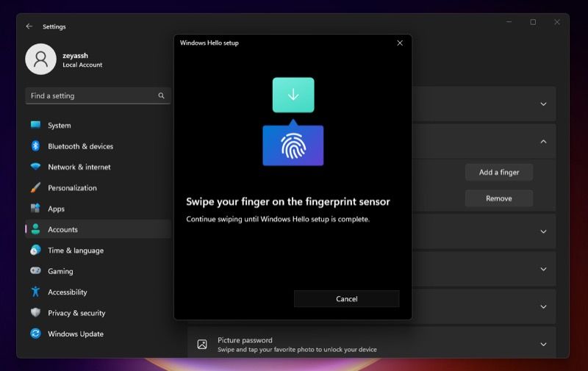Expand the option just above Picture password
The height and width of the screenshot is (371, 588).
coord(543,306)
